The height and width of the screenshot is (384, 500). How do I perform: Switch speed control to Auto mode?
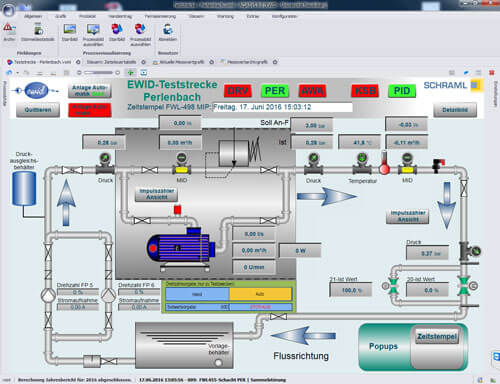[x=260, y=294]
